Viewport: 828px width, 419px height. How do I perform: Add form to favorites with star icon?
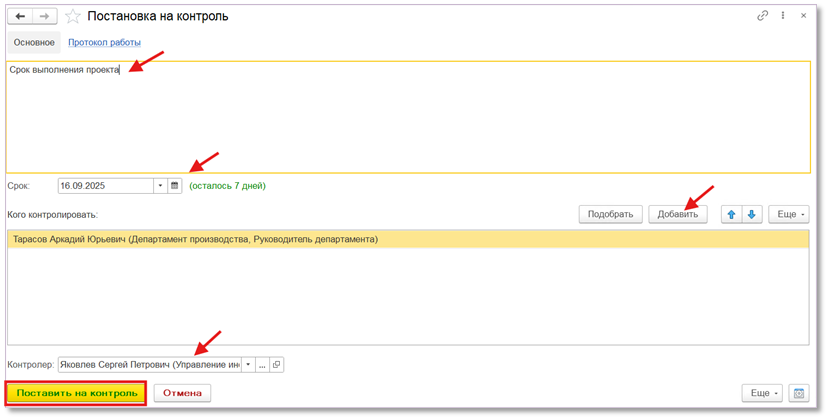tap(73, 16)
